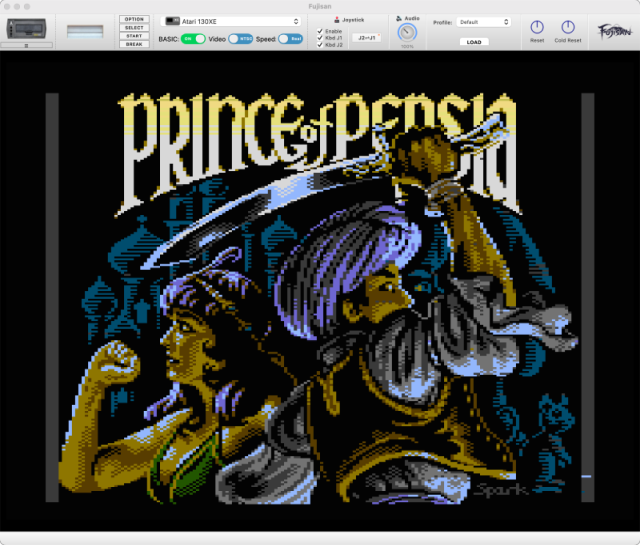Image resolution: width=640 pixels, height=545 pixels.
Task: Open the Profile Default dropdown
Action: coord(484,22)
